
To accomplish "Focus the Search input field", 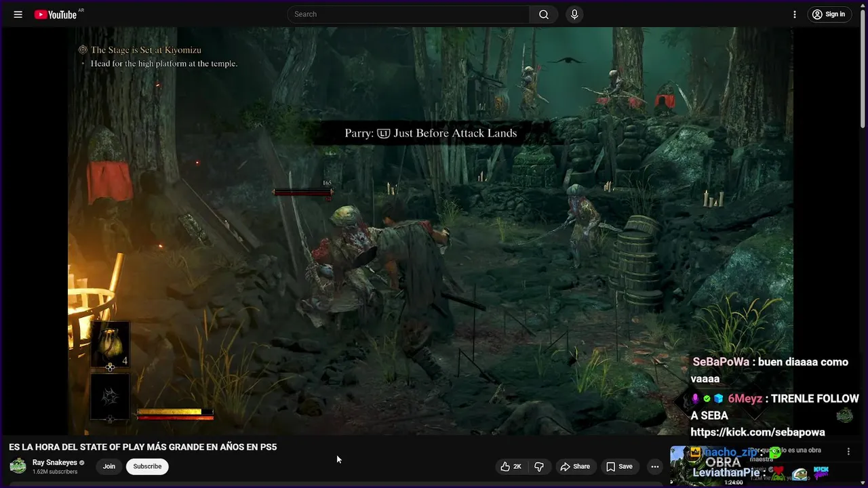I will click(408, 14).
